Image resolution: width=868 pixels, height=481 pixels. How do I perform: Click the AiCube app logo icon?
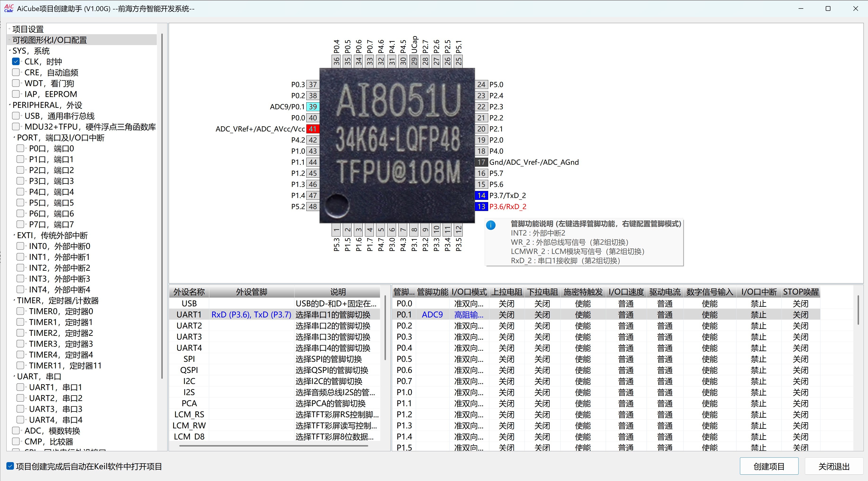(x=9, y=8)
